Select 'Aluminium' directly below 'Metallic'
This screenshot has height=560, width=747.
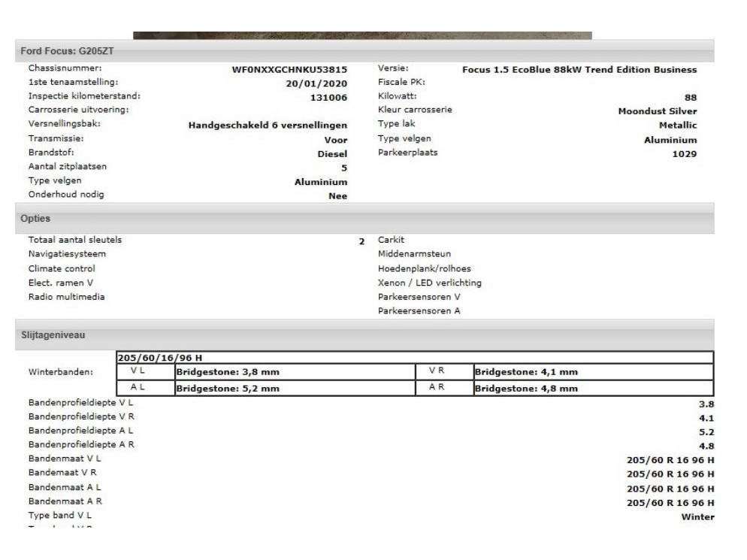670,140
